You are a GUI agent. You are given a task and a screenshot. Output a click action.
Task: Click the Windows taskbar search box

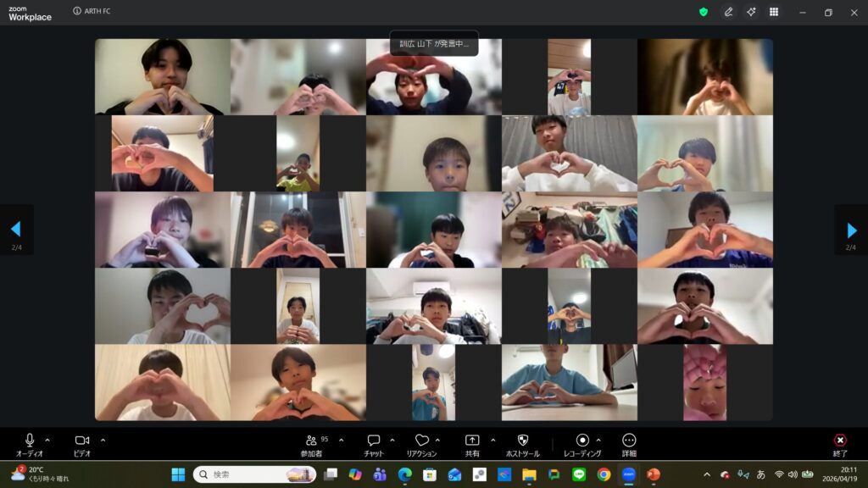pos(254,474)
